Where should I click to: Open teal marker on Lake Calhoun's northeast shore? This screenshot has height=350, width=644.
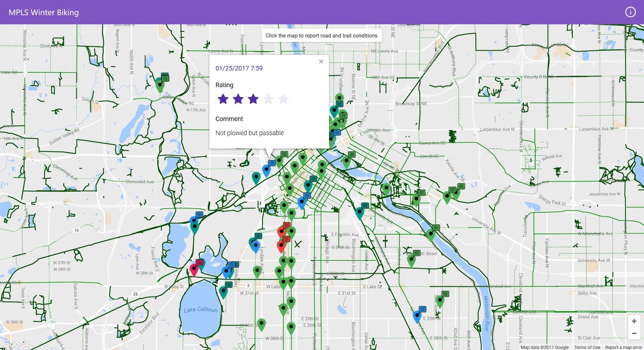(223, 292)
